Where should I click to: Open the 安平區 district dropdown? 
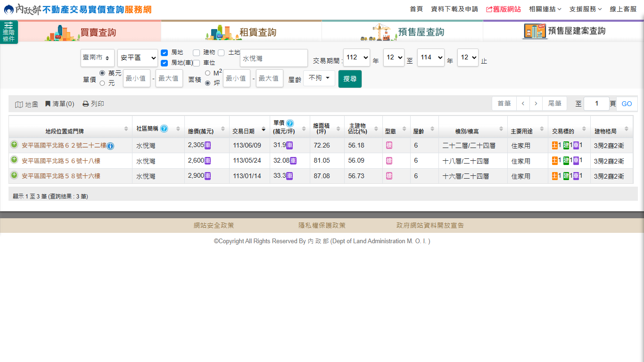[x=138, y=58]
